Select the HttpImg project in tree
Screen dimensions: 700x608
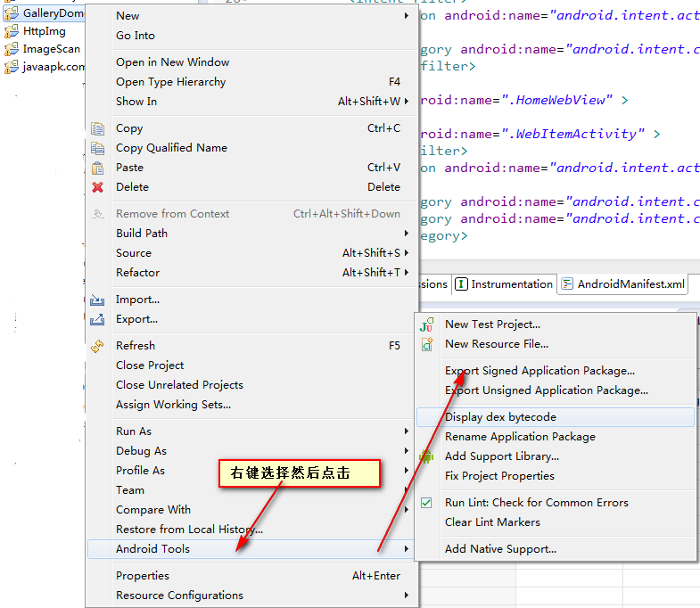pos(44,31)
